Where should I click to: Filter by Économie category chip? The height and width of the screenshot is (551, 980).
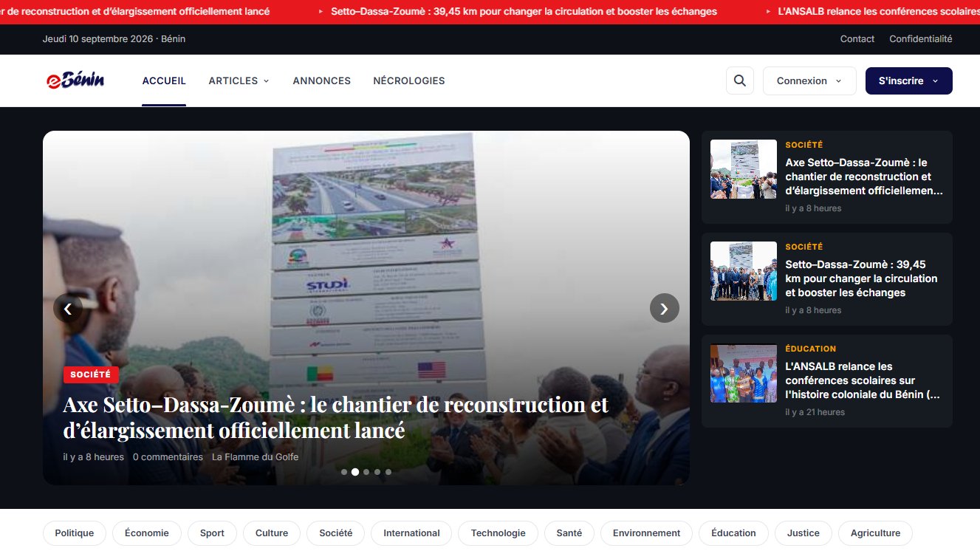(x=147, y=533)
